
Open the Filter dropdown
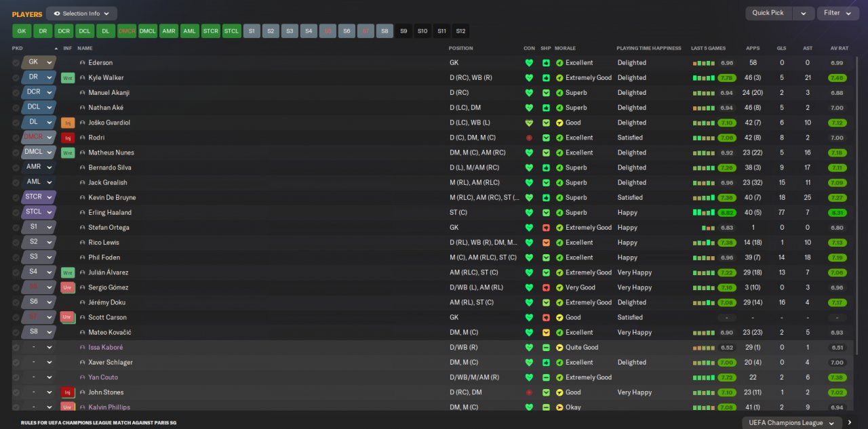[837, 13]
